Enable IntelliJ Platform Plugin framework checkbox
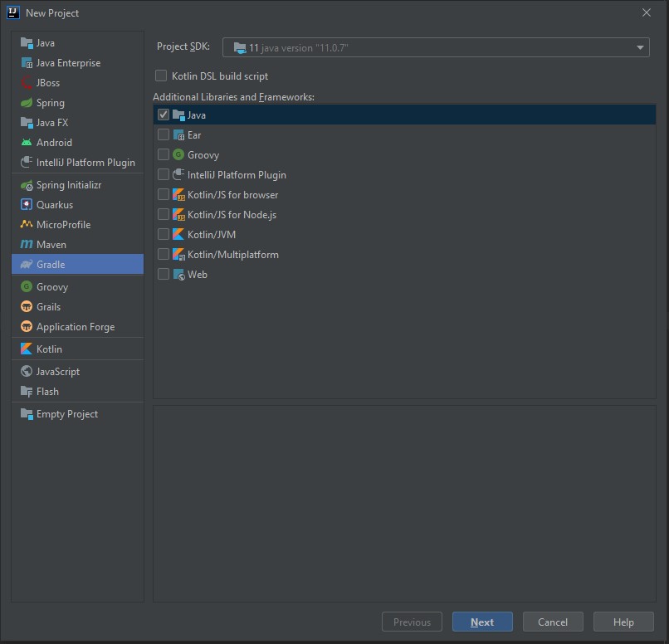 point(164,174)
